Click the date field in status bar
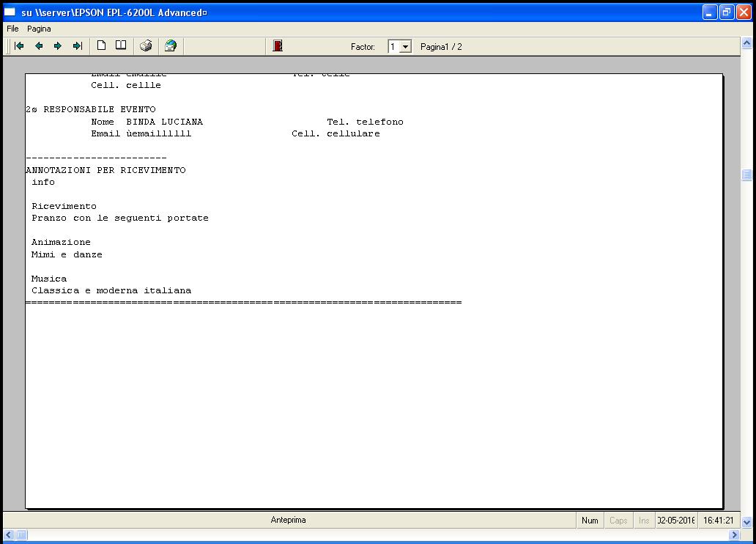The height and width of the screenshot is (544, 756). click(x=676, y=521)
